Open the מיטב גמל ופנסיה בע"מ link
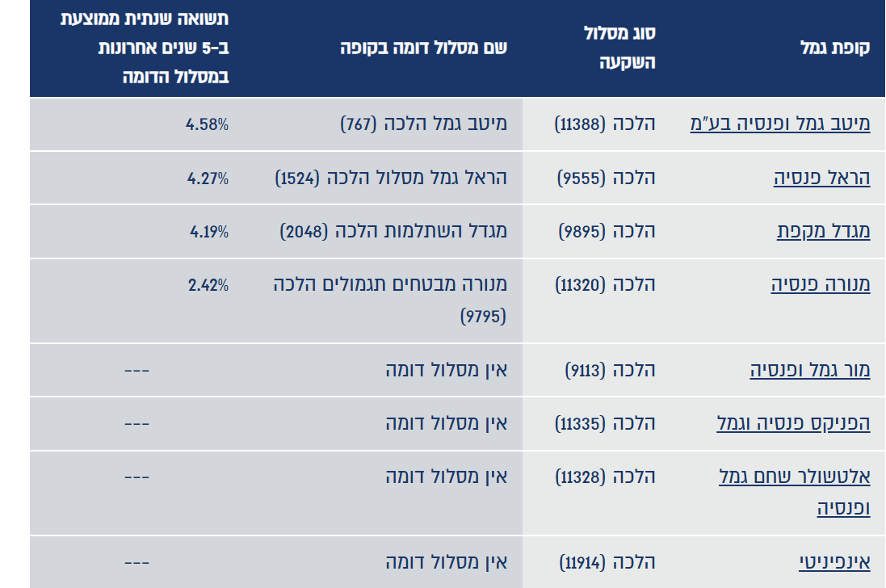 [x=779, y=124]
